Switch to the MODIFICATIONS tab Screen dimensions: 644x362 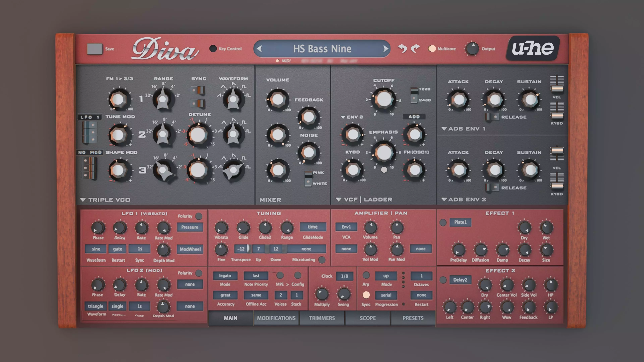point(276,318)
